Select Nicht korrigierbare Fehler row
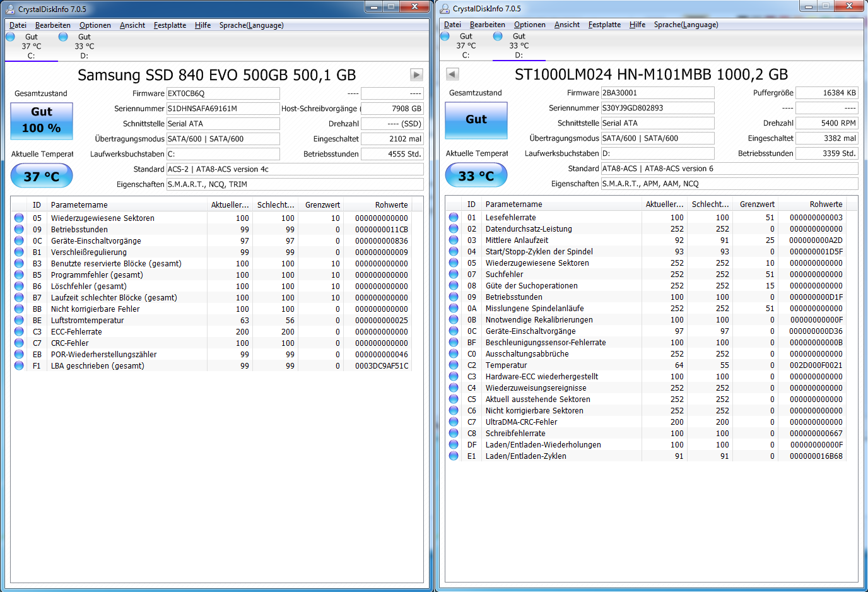 tap(211, 309)
